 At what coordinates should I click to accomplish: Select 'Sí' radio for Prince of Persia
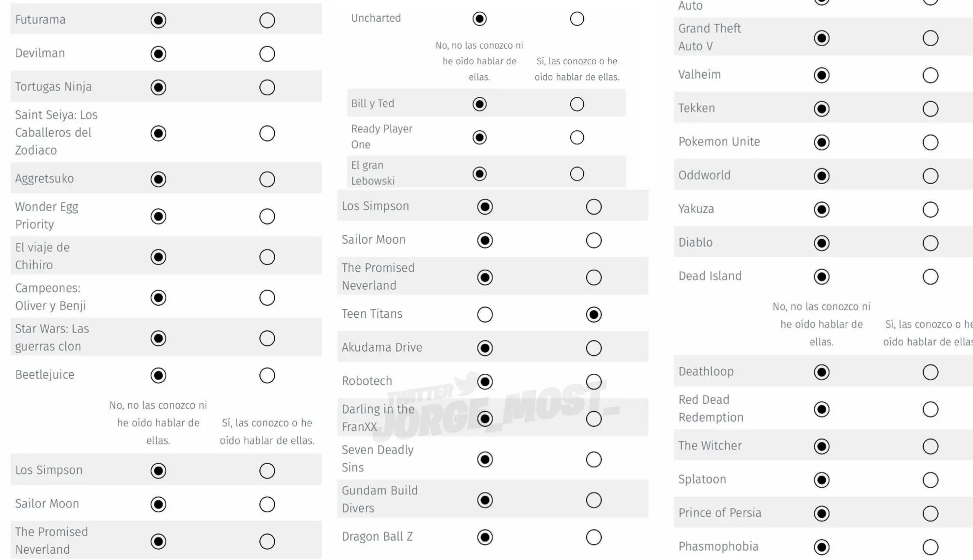coord(930,514)
